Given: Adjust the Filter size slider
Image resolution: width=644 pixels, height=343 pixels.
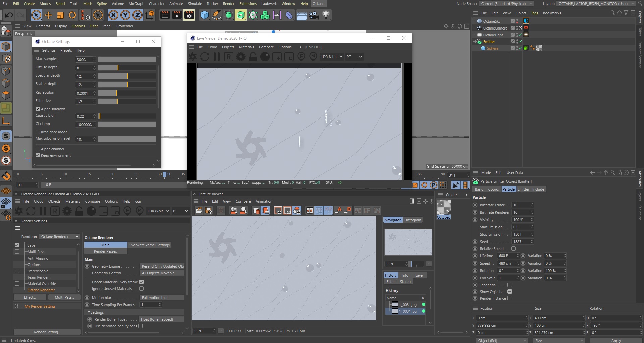Looking at the screenshot, I should 127,101.
